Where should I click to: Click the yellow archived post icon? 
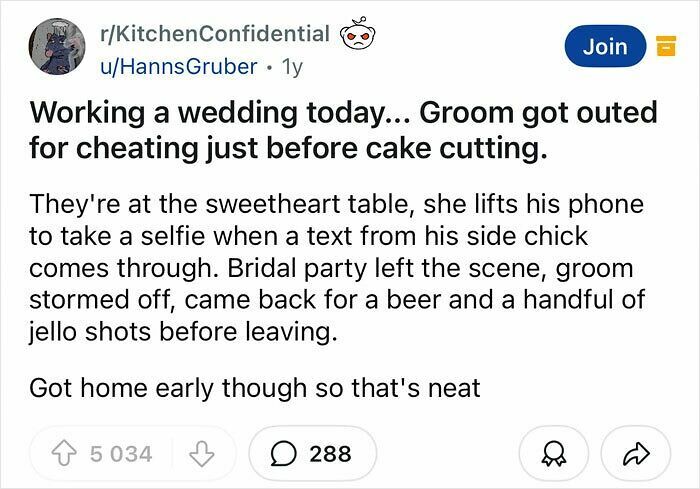click(662, 46)
